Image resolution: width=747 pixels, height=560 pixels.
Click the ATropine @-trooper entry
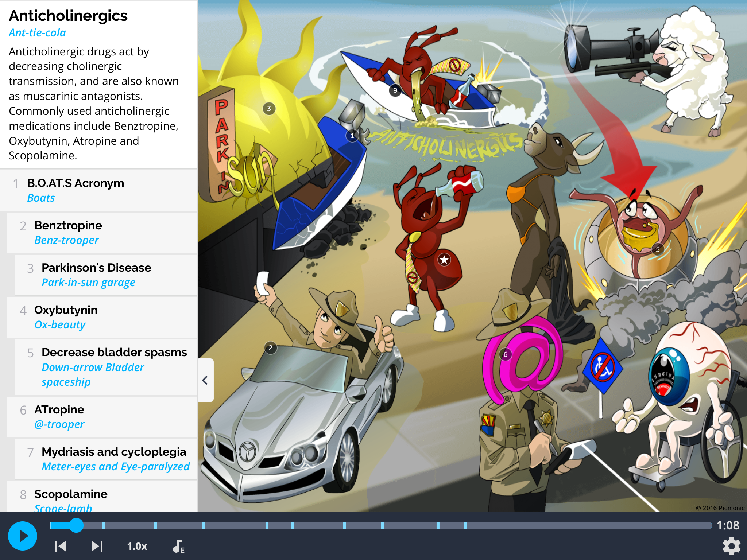pyautogui.click(x=102, y=416)
